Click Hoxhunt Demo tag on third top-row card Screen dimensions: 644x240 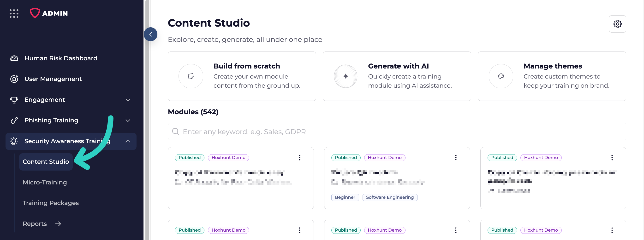tap(541, 158)
